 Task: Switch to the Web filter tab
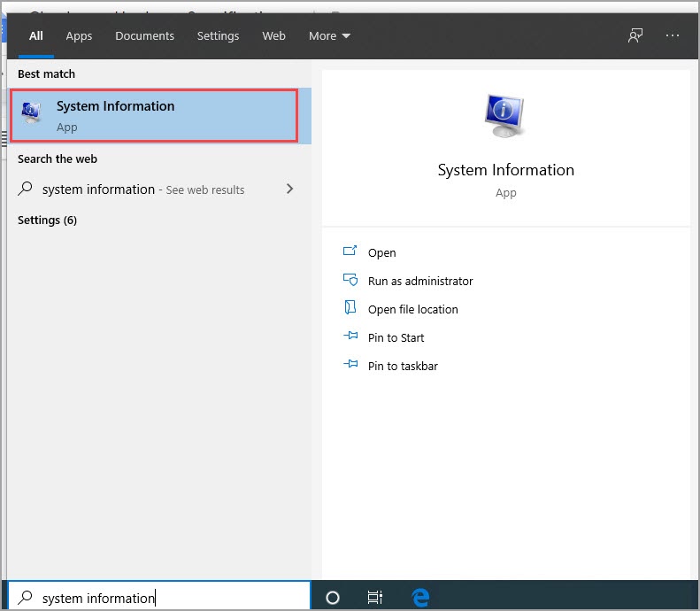click(x=273, y=35)
